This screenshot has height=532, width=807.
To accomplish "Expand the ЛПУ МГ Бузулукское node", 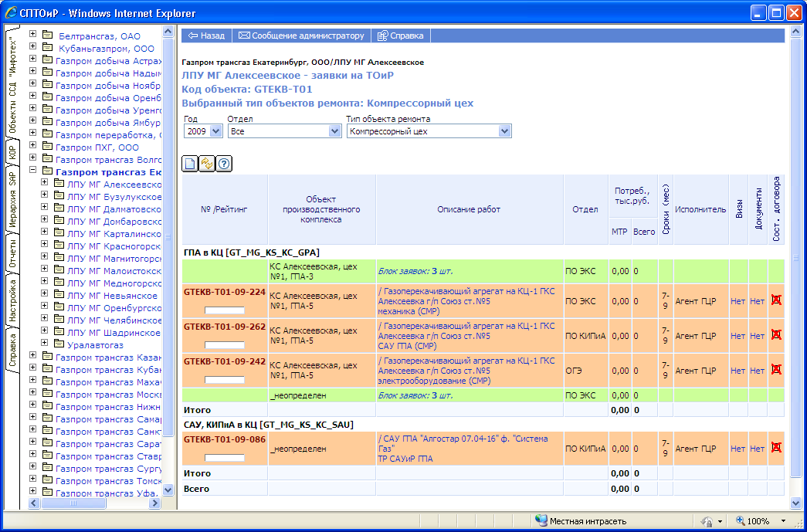I will click(45, 195).
